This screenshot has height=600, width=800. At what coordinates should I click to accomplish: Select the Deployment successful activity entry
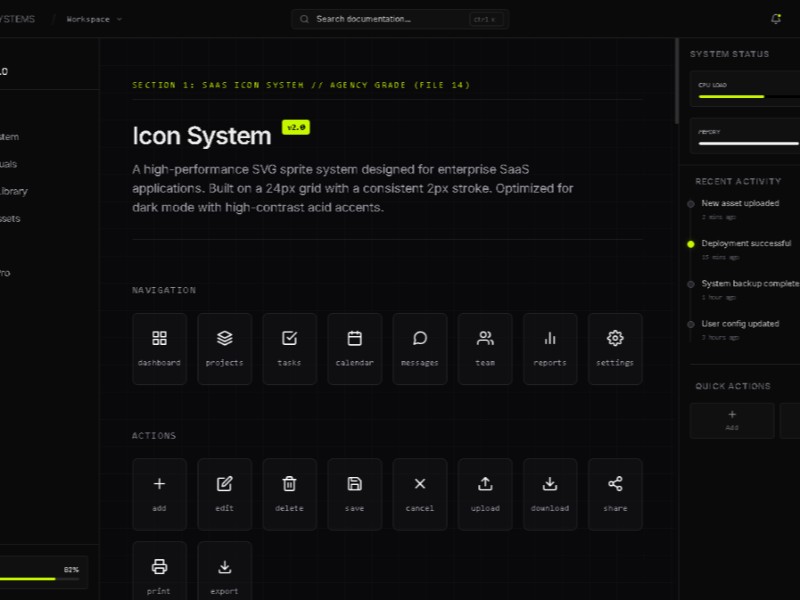tap(745, 244)
